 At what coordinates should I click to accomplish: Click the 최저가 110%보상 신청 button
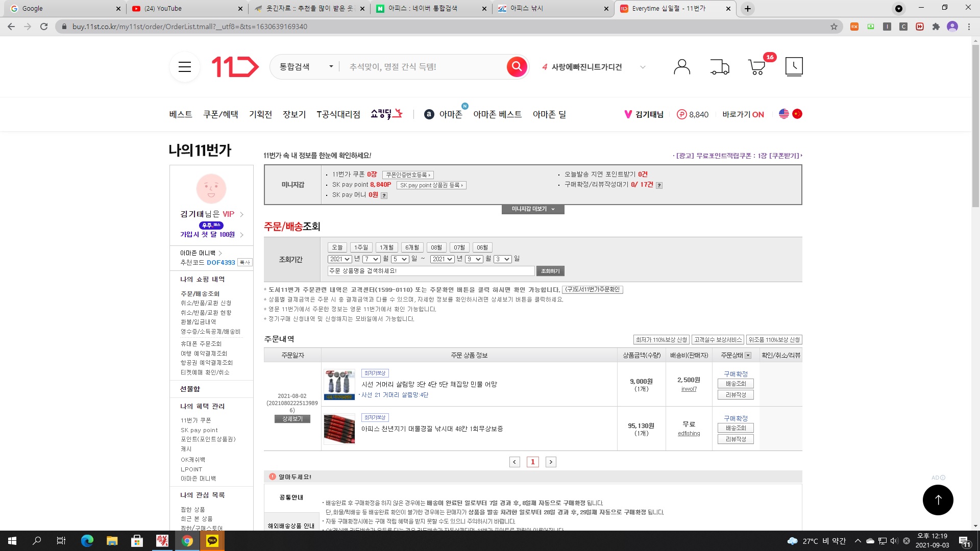tap(661, 340)
